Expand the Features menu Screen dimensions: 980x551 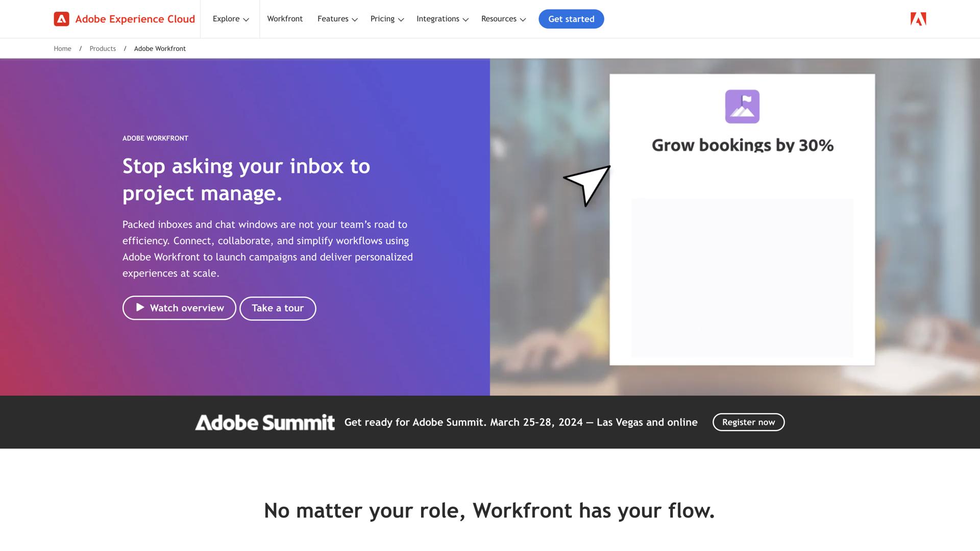click(336, 19)
